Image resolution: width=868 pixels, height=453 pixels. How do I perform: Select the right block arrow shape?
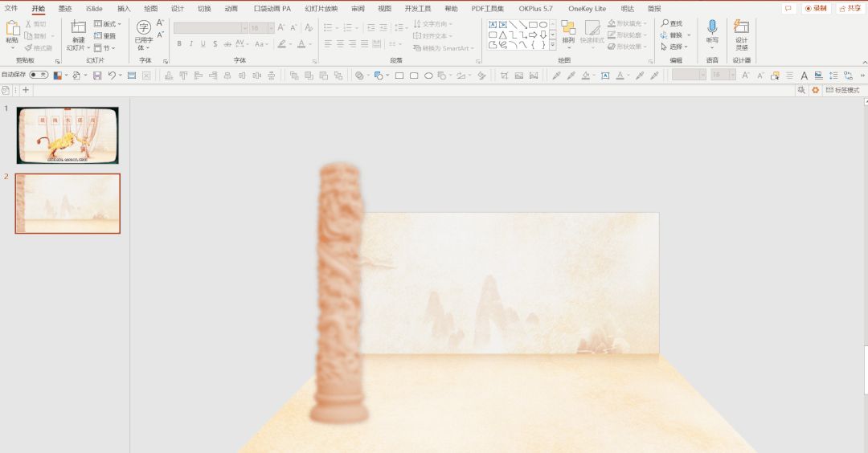click(533, 35)
